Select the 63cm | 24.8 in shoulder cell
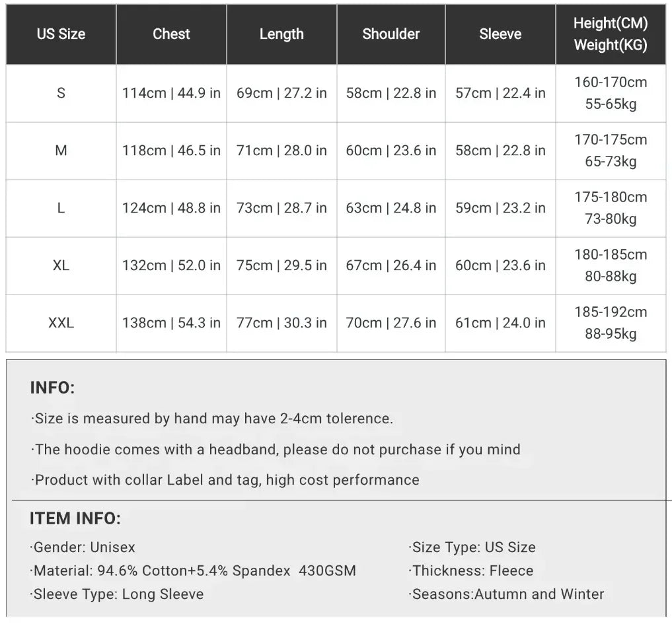672x624 pixels. [x=391, y=208]
